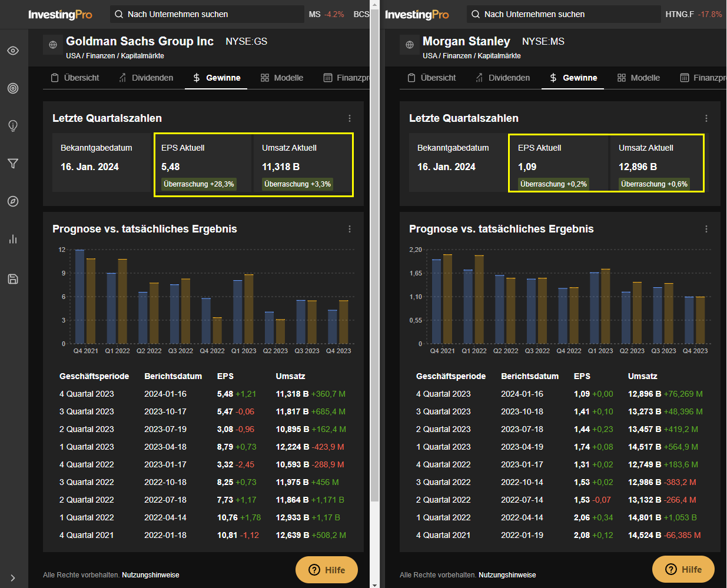Click the globe icon beside Morgan Stanley
The height and width of the screenshot is (588, 727).
[410, 45]
